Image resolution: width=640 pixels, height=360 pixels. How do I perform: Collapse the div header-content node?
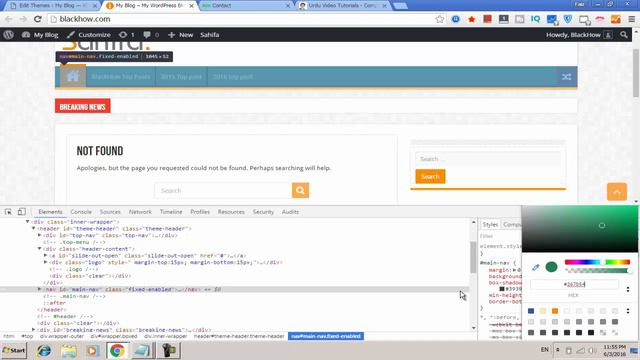(x=40, y=249)
